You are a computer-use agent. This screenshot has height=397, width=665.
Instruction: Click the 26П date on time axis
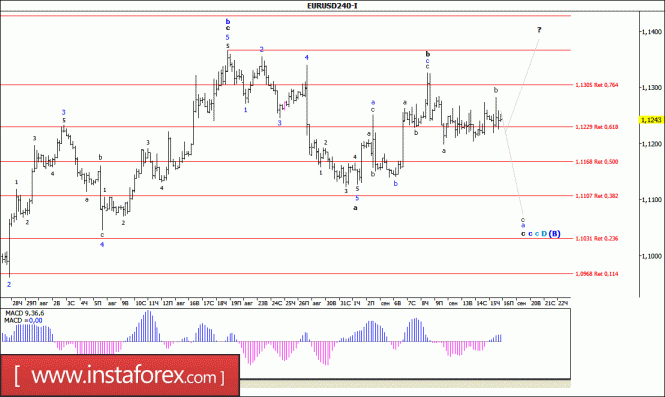304,303
